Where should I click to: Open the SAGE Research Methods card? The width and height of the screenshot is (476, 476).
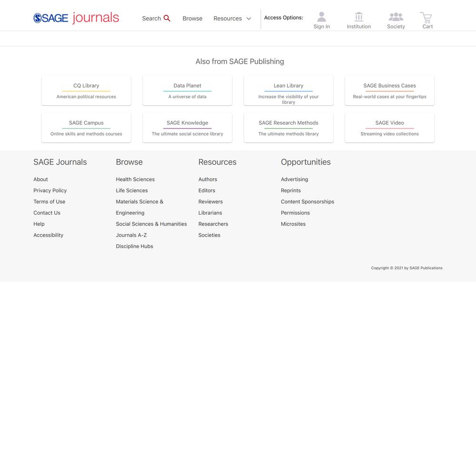[x=288, y=128]
